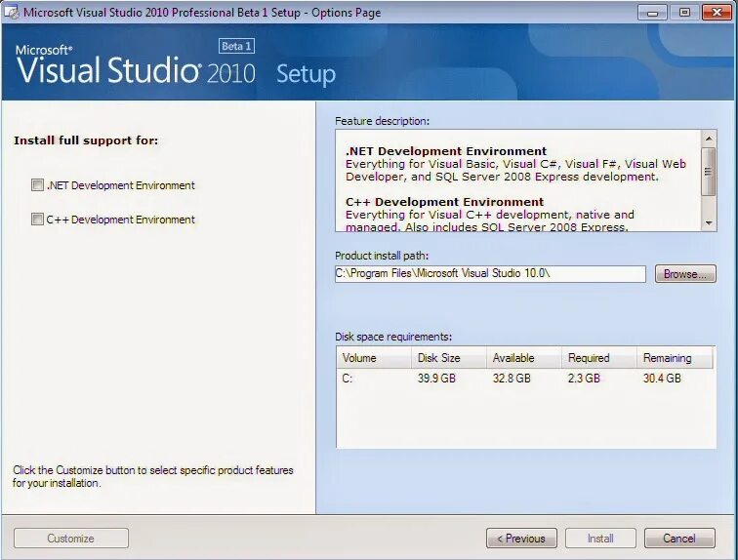The image size is (738, 560).
Task: Click the Beta 1 badge
Action: tap(237, 46)
